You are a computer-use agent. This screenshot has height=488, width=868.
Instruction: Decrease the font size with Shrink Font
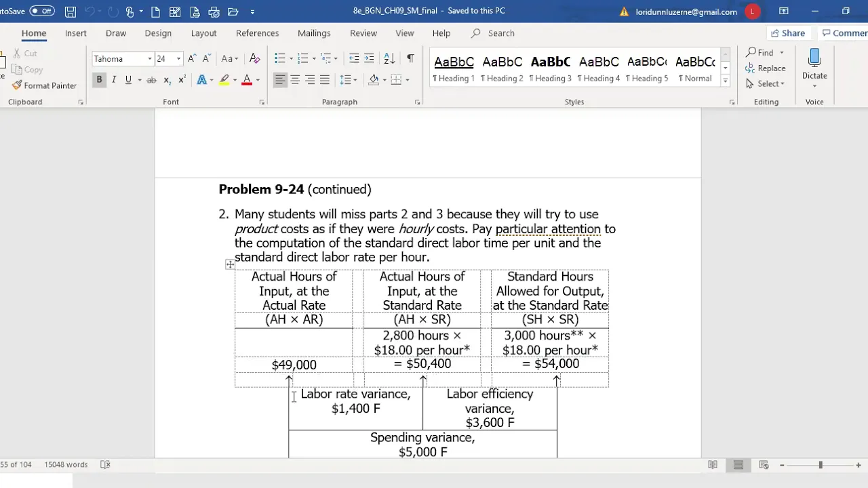208,59
